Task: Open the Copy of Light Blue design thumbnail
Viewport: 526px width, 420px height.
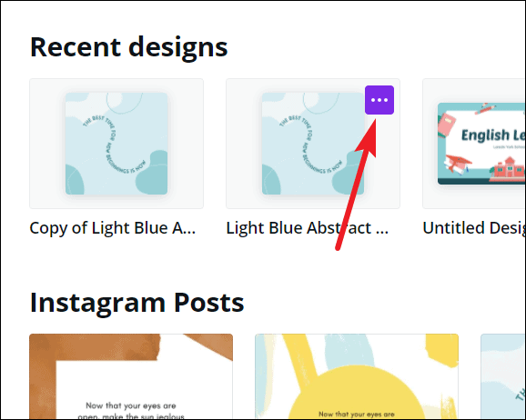Action: 116,144
